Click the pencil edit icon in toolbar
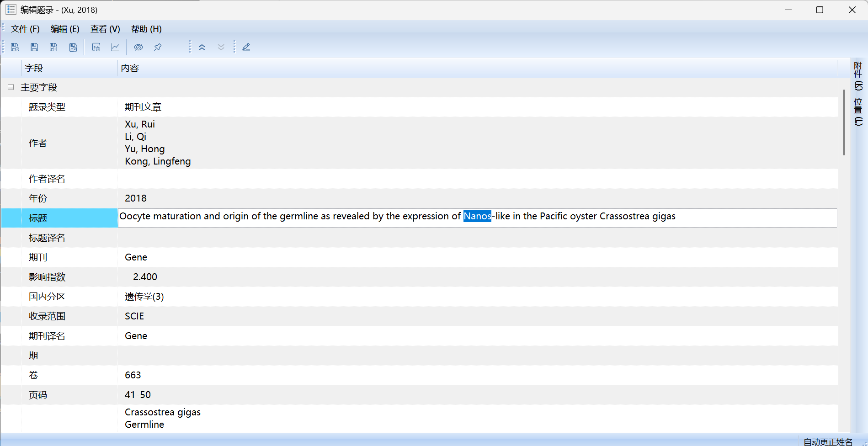 click(246, 47)
